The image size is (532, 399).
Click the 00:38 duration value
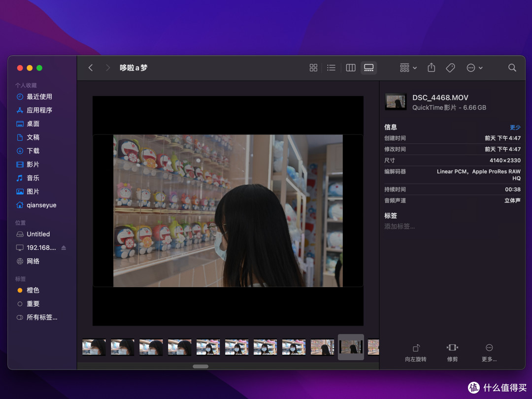[513, 189]
